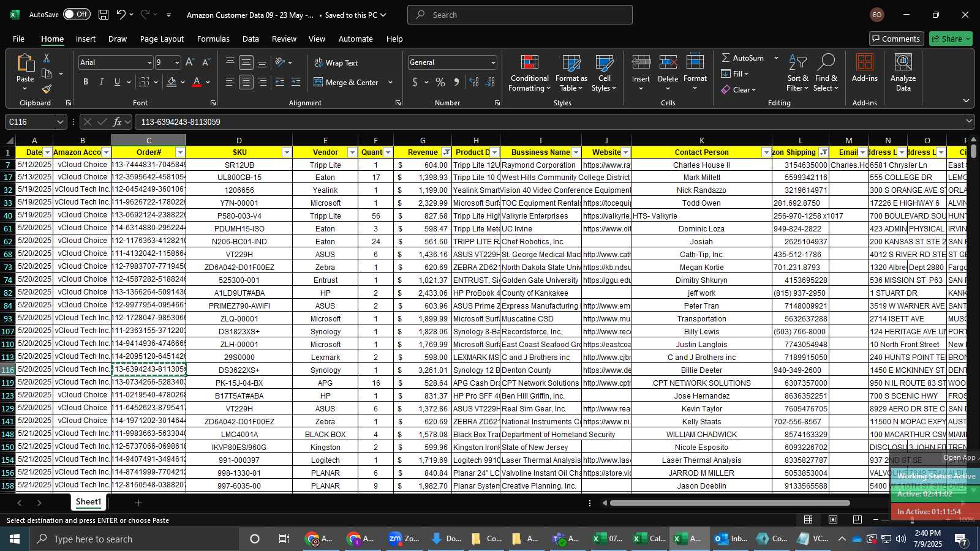Image resolution: width=980 pixels, height=551 pixels.
Task: Click the Orientation text angle icon
Action: click(x=280, y=62)
